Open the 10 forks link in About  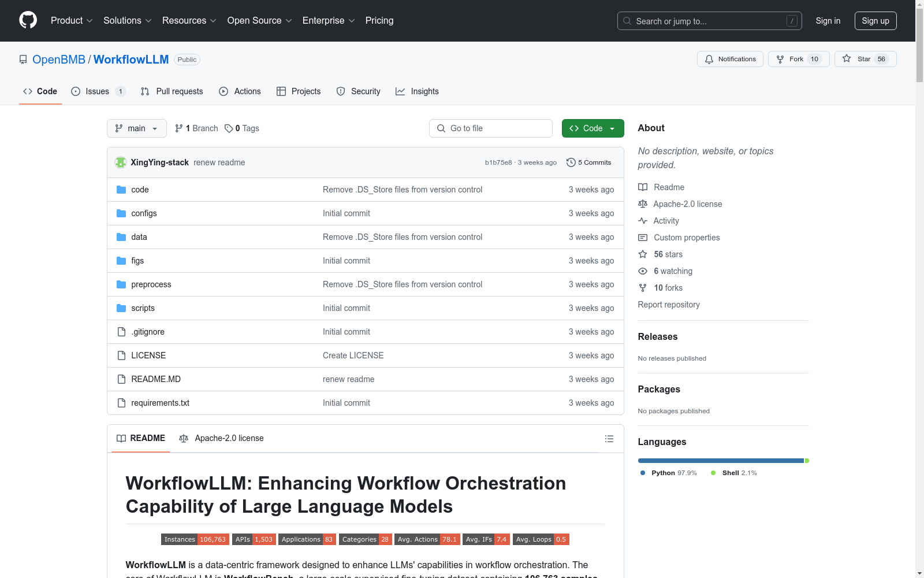tap(668, 288)
